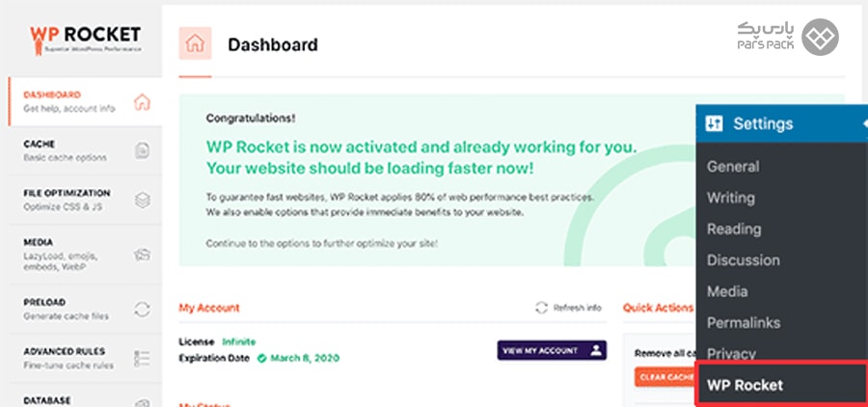Image resolution: width=868 pixels, height=407 pixels.
Task: Select Permalinks in Settings menu
Action: (x=744, y=323)
